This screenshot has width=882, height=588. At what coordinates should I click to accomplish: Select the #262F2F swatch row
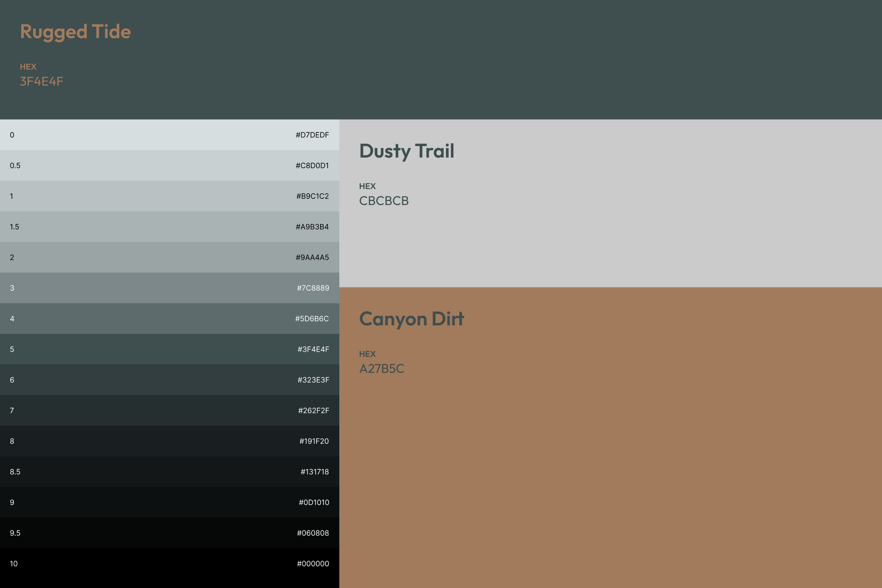click(x=169, y=410)
